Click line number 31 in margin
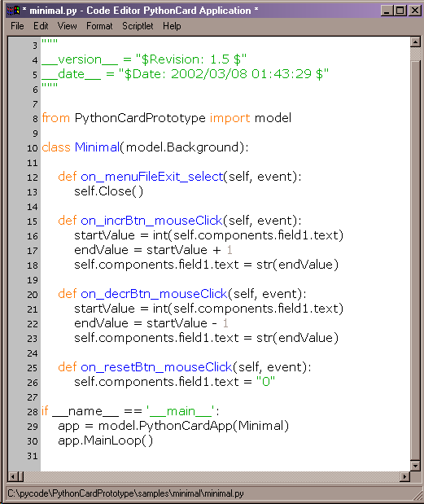The height and width of the screenshot is (504, 424). (x=33, y=456)
